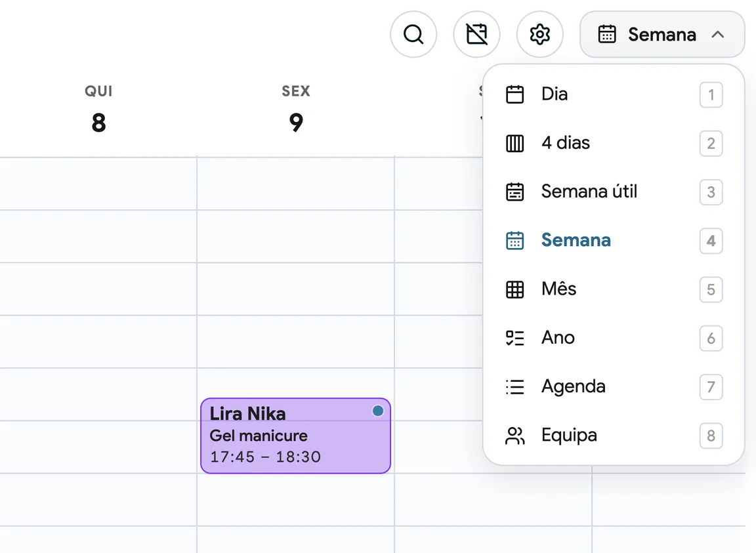This screenshot has height=553, width=756.
Task: Click shortcut key badge 5
Action: 711,289
